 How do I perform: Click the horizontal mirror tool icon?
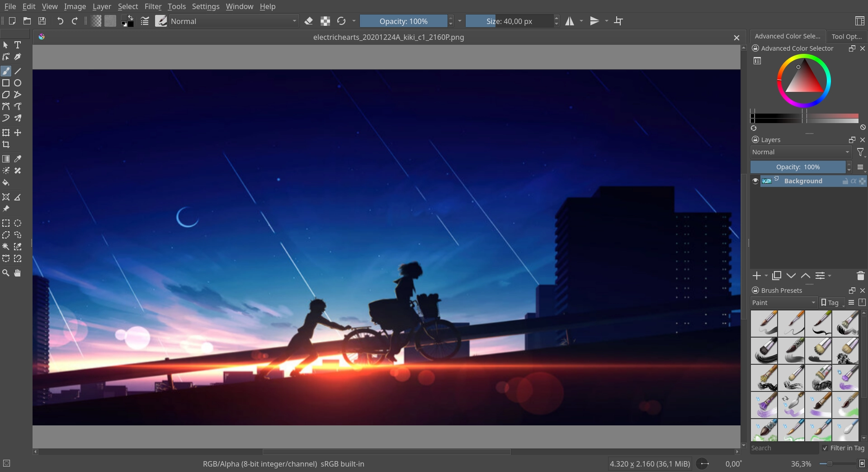[x=570, y=21]
